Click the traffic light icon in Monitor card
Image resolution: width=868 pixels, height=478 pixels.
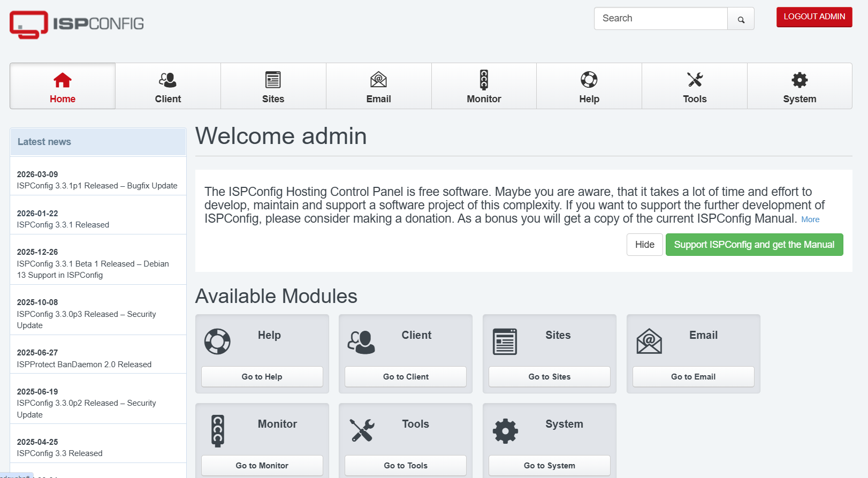[x=217, y=431]
